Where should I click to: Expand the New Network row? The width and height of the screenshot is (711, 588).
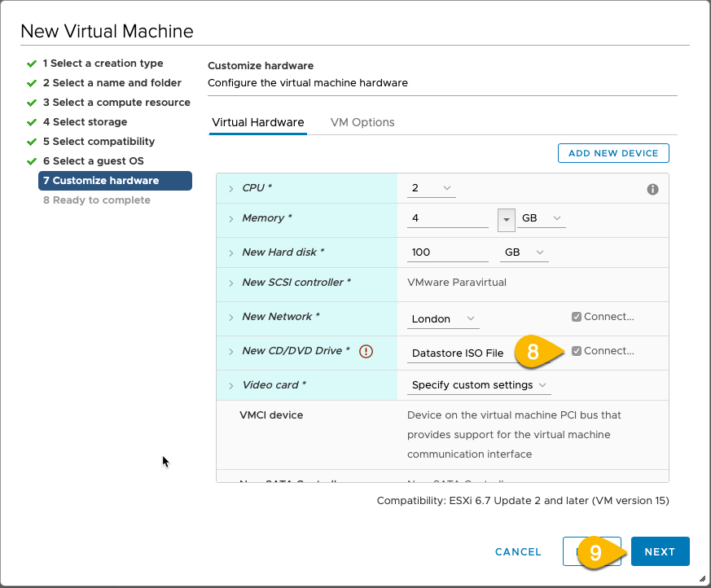pyautogui.click(x=230, y=318)
